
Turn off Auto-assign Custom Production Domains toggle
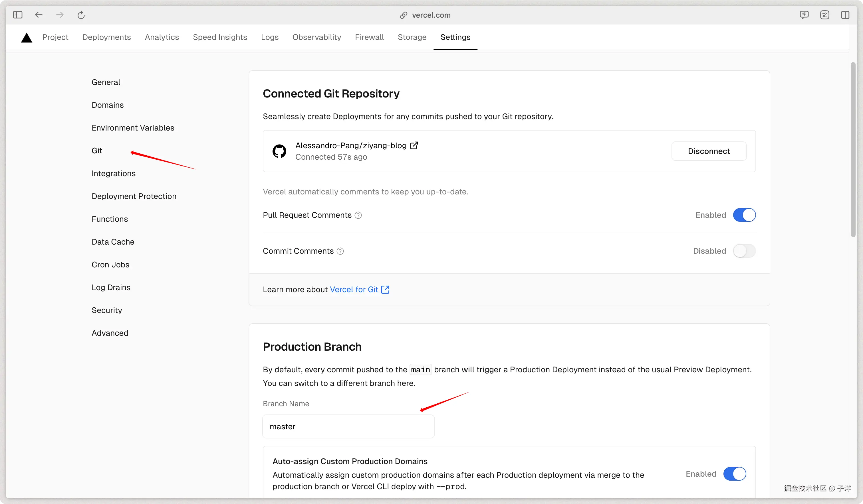(735, 474)
